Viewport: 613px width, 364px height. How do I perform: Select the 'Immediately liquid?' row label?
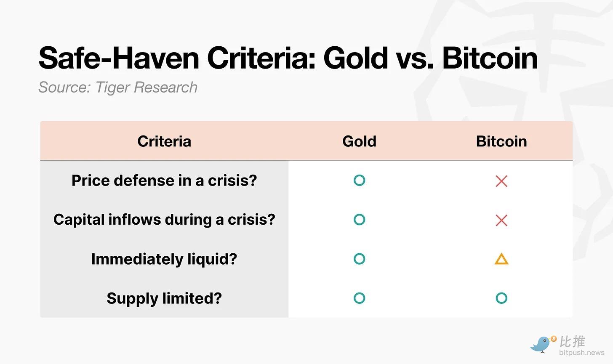click(x=164, y=259)
